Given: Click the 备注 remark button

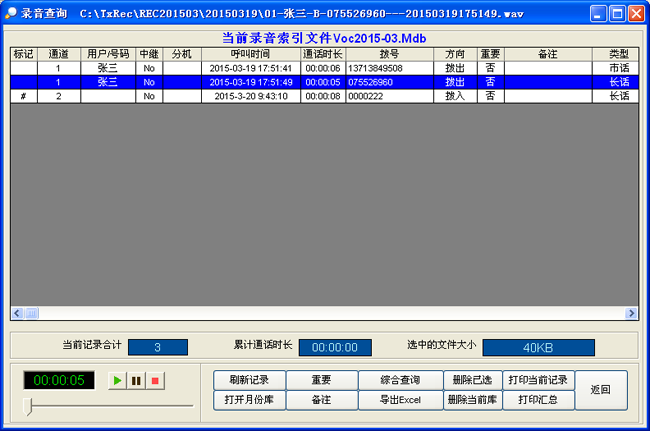Looking at the screenshot, I should [321, 399].
